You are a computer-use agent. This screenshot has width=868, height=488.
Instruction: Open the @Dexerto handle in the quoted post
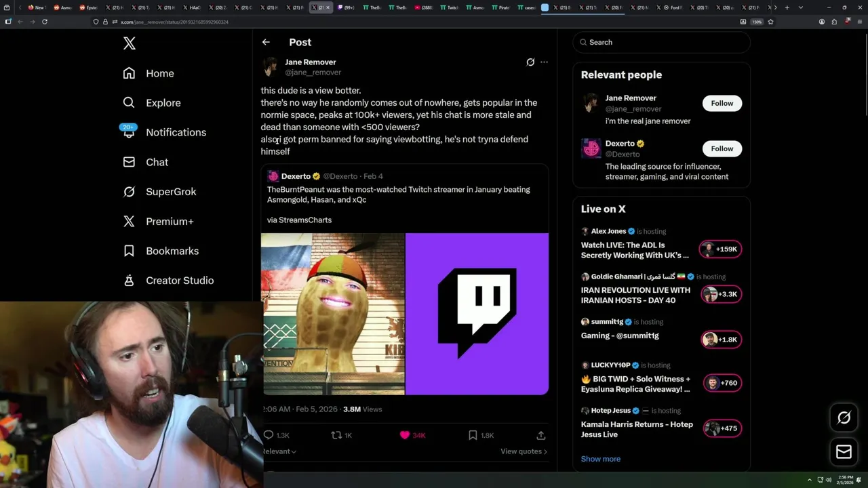coord(340,176)
